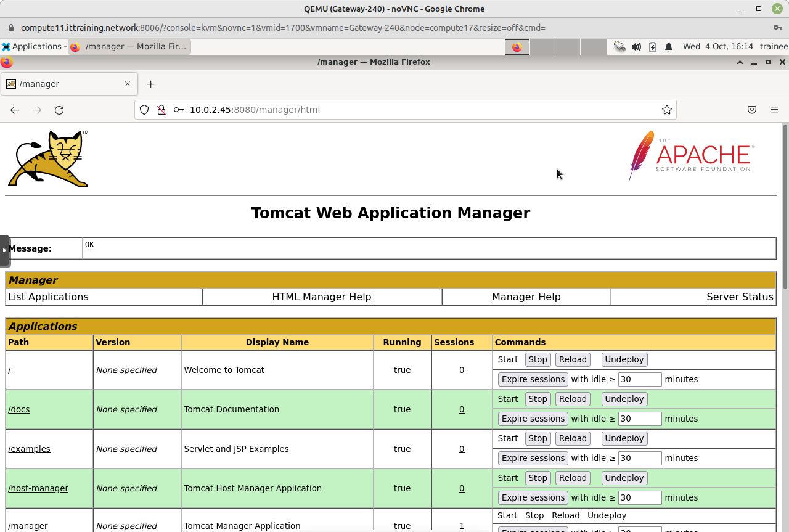Undeploy the Welcome to Tomcat application

tap(624, 359)
